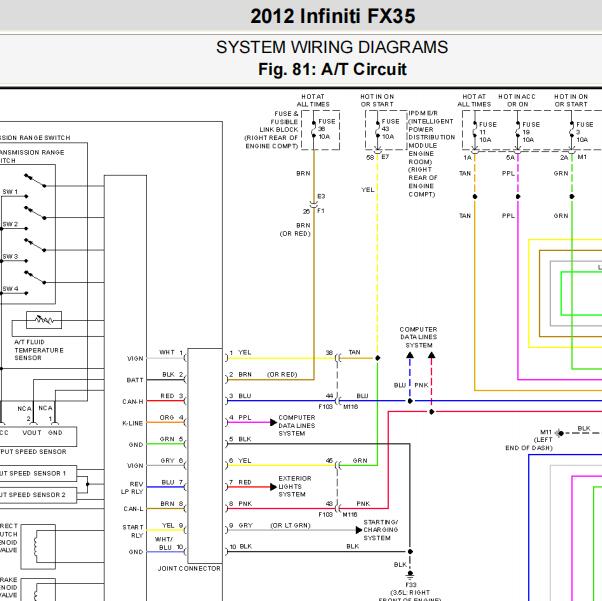Click the "START RLY" pin label
The image size is (602, 601).
[x=133, y=531]
